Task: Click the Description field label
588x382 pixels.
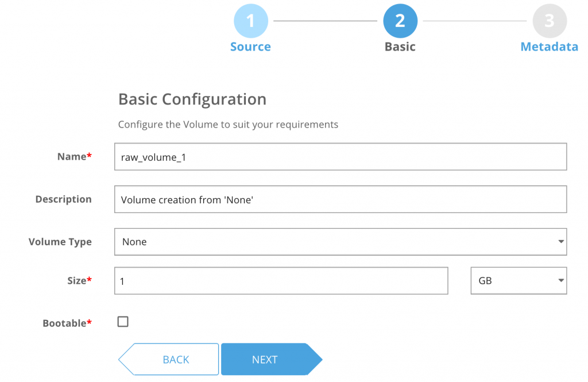Action: [x=63, y=199]
